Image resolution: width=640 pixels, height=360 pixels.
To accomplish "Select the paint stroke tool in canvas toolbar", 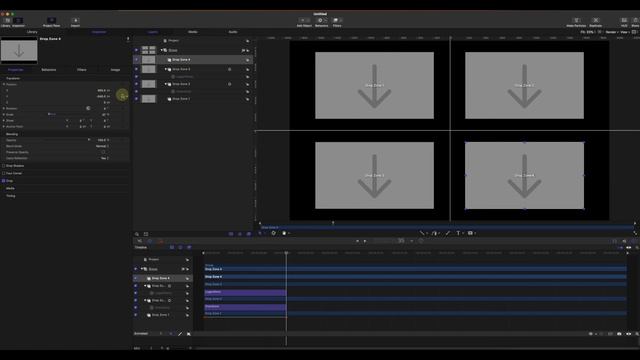I will point(448,233).
